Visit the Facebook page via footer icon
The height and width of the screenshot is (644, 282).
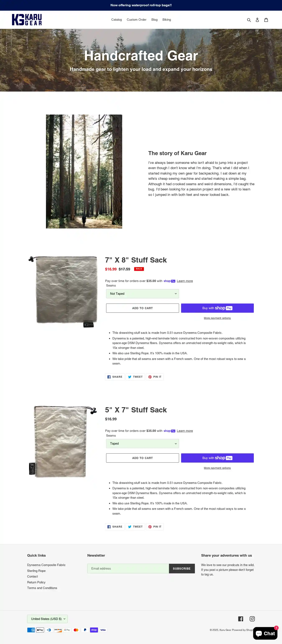241,619
